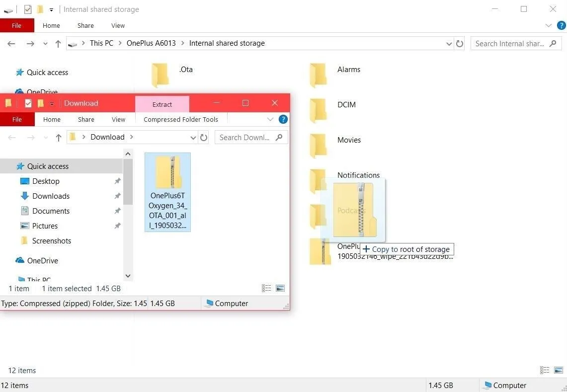
Task: Select the DCIM folder
Action: click(333, 110)
